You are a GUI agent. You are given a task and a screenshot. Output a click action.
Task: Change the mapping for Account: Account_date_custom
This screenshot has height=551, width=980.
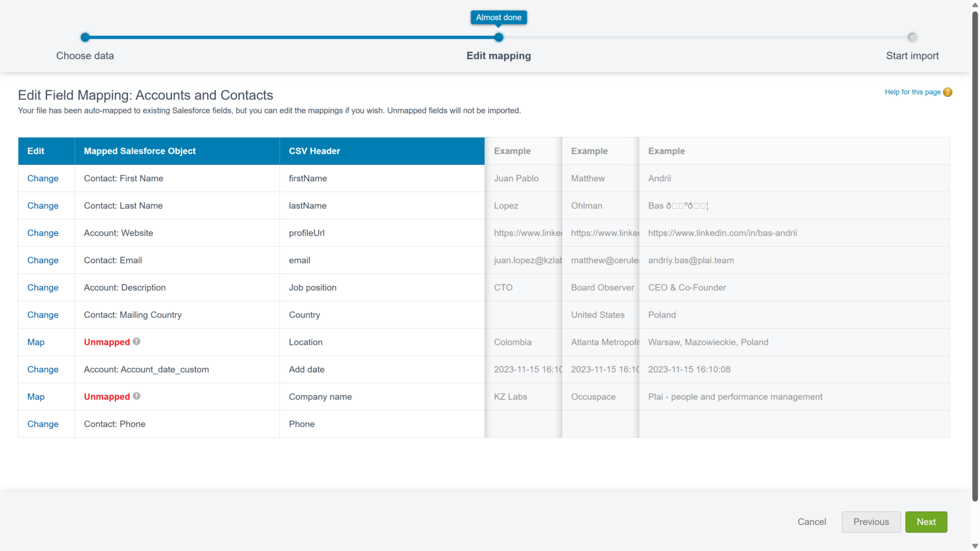(43, 369)
